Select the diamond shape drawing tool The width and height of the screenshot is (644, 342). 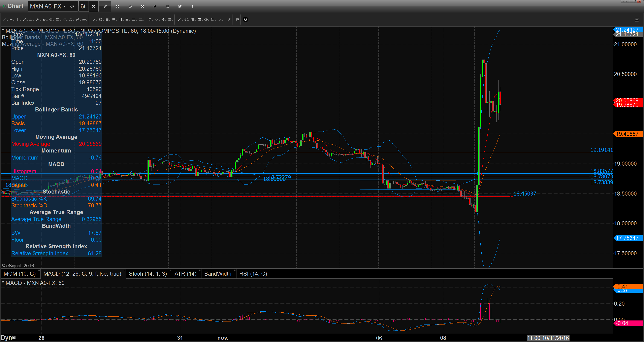(x=64, y=20)
